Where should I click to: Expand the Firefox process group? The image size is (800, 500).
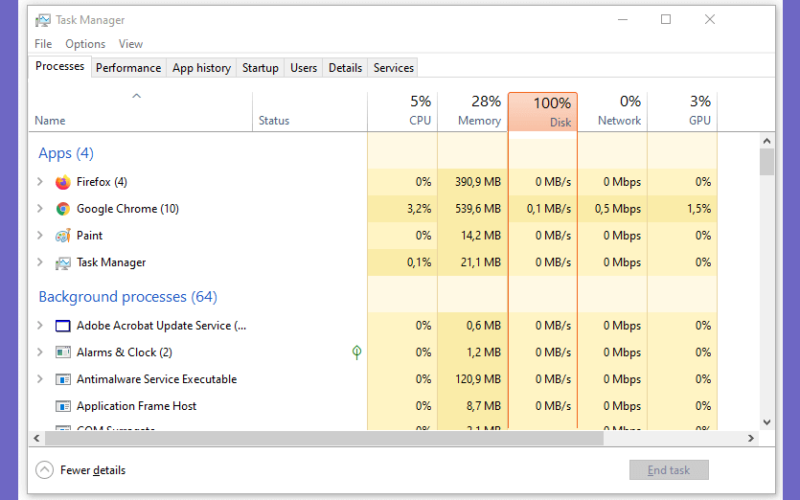pos(40,182)
